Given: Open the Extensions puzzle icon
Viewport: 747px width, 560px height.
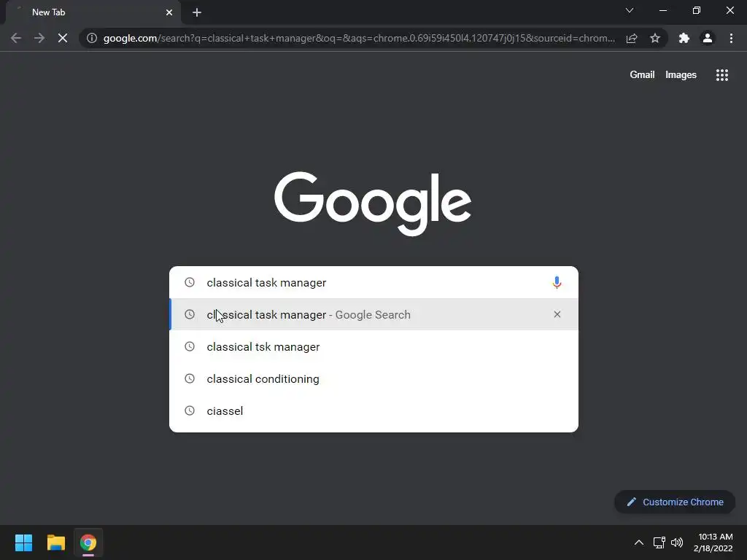Looking at the screenshot, I should point(684,38).
